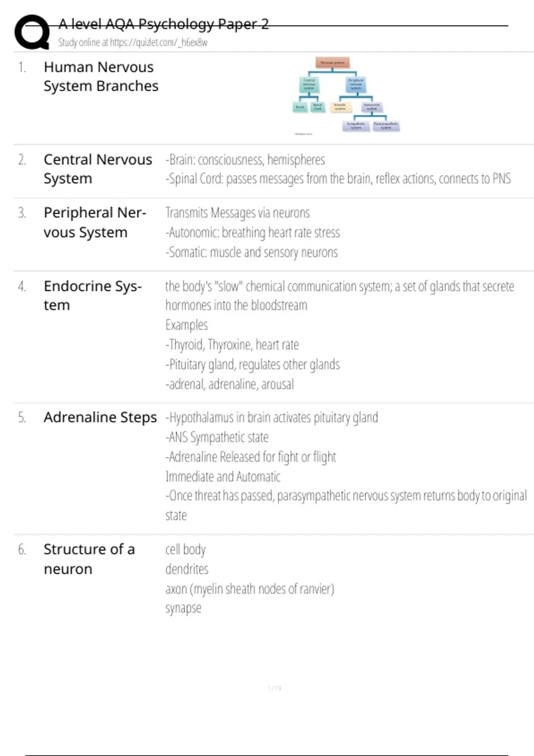The height and width of the screenshot is (756, 534).
Task: Click the A level AQA Psychology Paper 2 title
Action: pyautogui.click(x=163, y=24)
